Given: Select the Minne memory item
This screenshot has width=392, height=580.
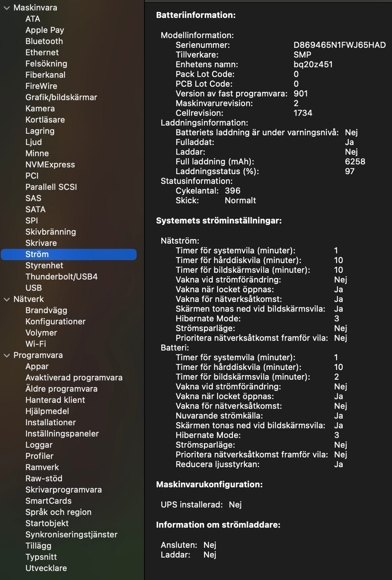Looking at the screenshot, I should pos(37,153).
